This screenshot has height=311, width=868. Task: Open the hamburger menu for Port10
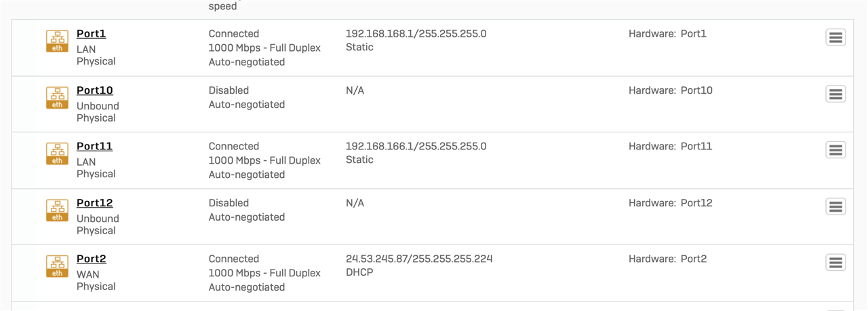tap(835, 94)
